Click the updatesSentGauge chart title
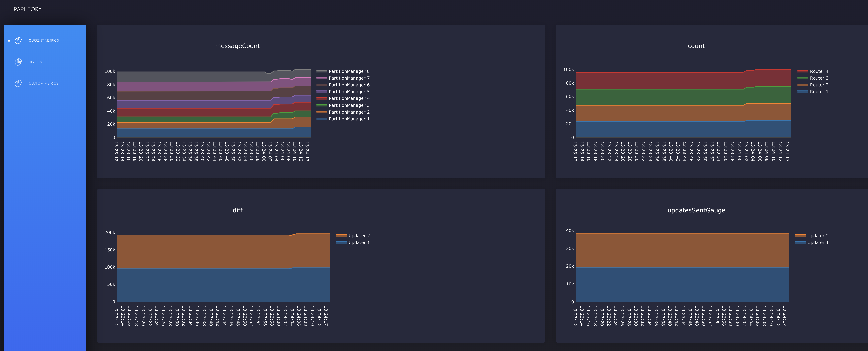The width and height of the screenshot is (868, 351). (696, 210)
